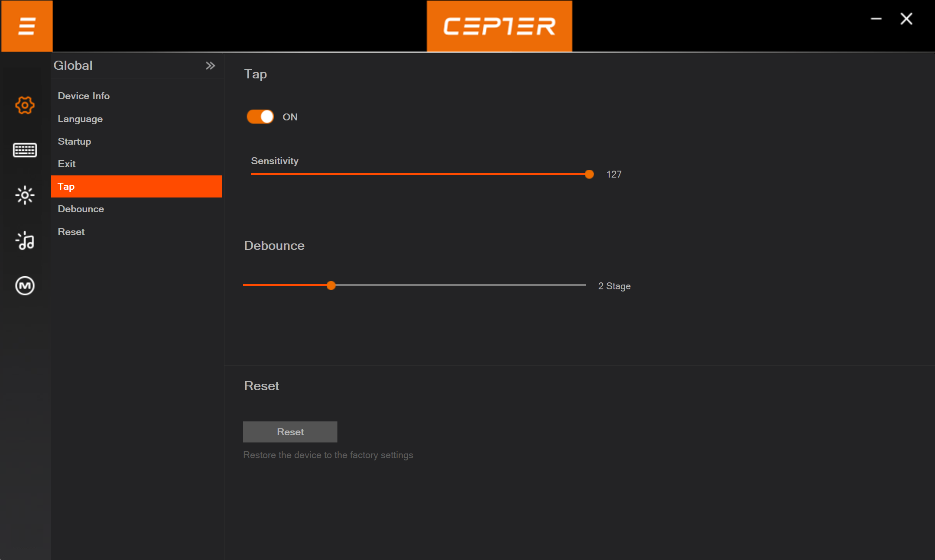The image size is (935, 560).
Task: Open the macro M circle icon
Action: click(x=25, y=286)
